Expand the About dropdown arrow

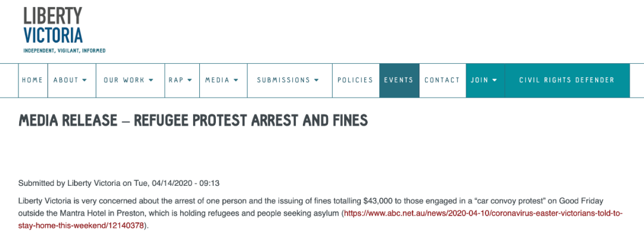click(x=85, y=80)
